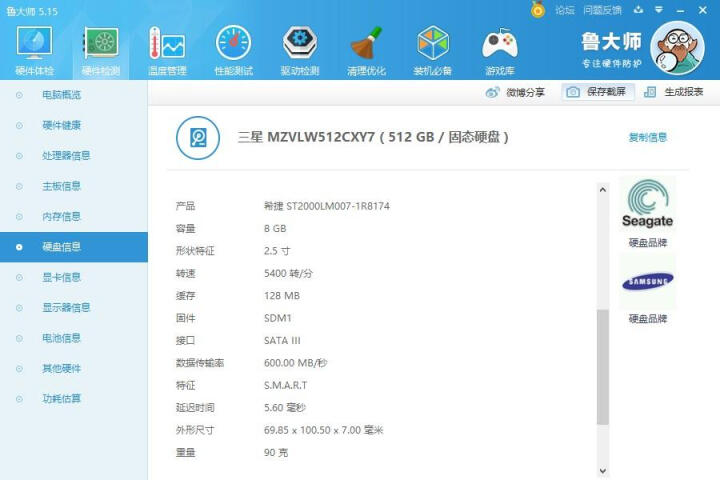Click the form factor value 2.5 寸
The image size is (720, 480).
(x=277, y=251)
